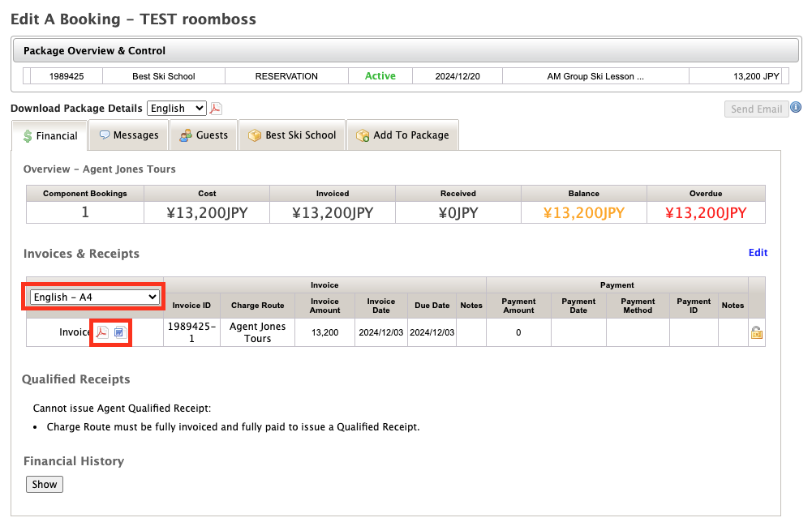
Task: Open the English – A4 invoice format dropdown
Action: 92,297
